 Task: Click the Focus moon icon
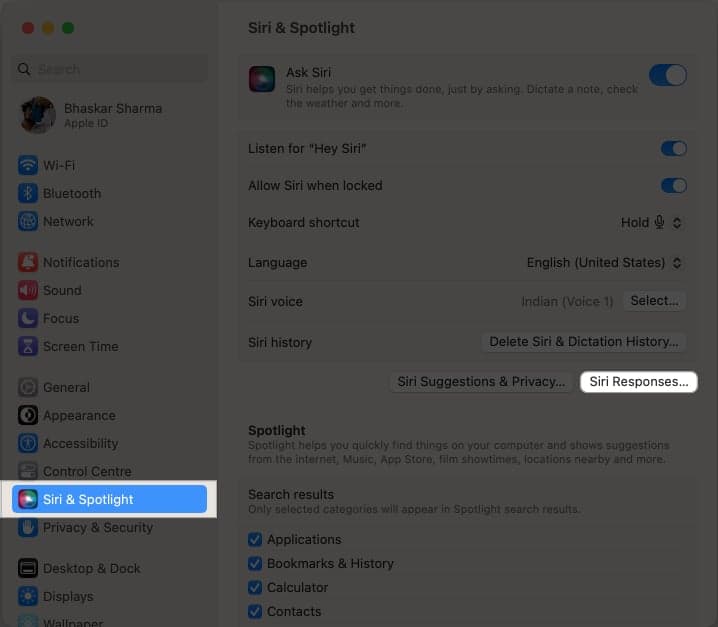coord(28,318)
